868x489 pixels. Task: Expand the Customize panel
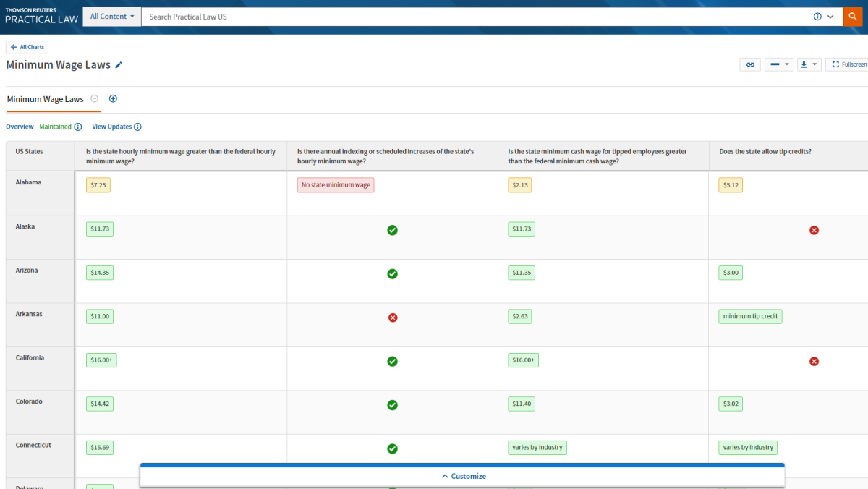(x=462, y=476)
